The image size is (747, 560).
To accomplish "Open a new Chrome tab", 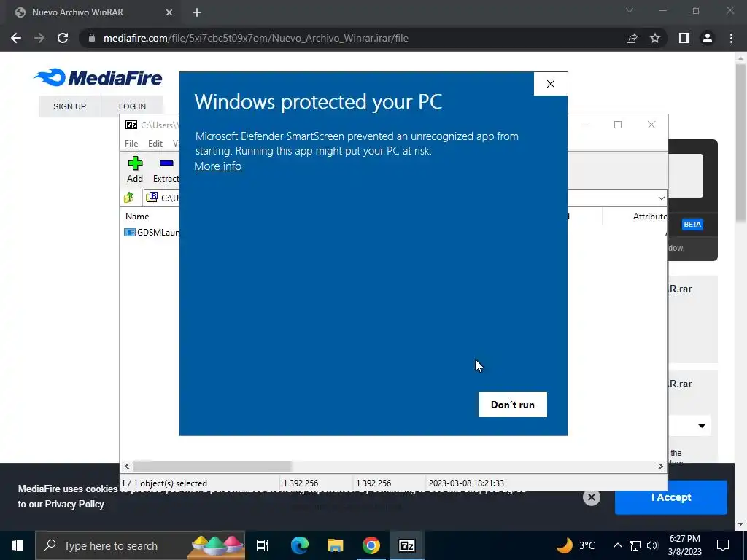I will pos(197,12).
